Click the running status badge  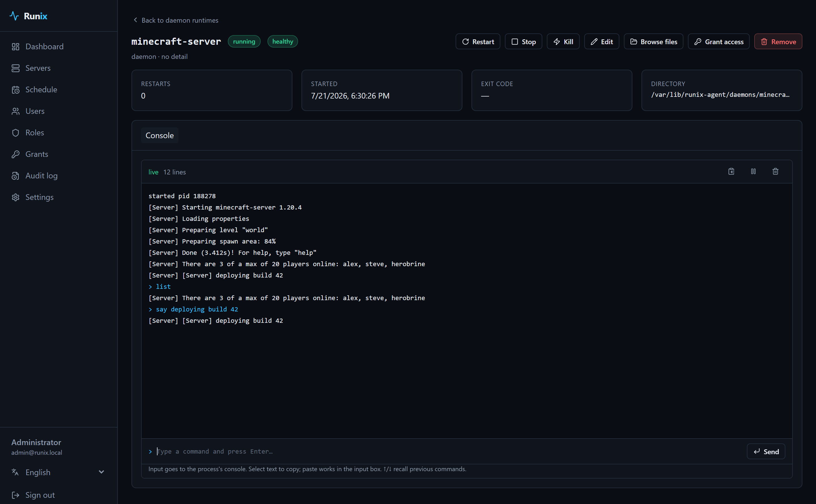pyautogui.click(x=244, y=41)
